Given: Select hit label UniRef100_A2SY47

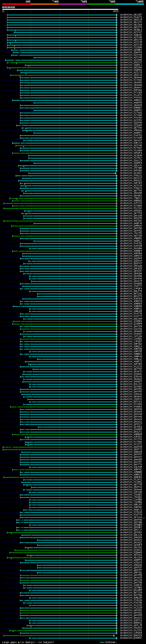Looking at the screenshot, I should pos(131,32).
